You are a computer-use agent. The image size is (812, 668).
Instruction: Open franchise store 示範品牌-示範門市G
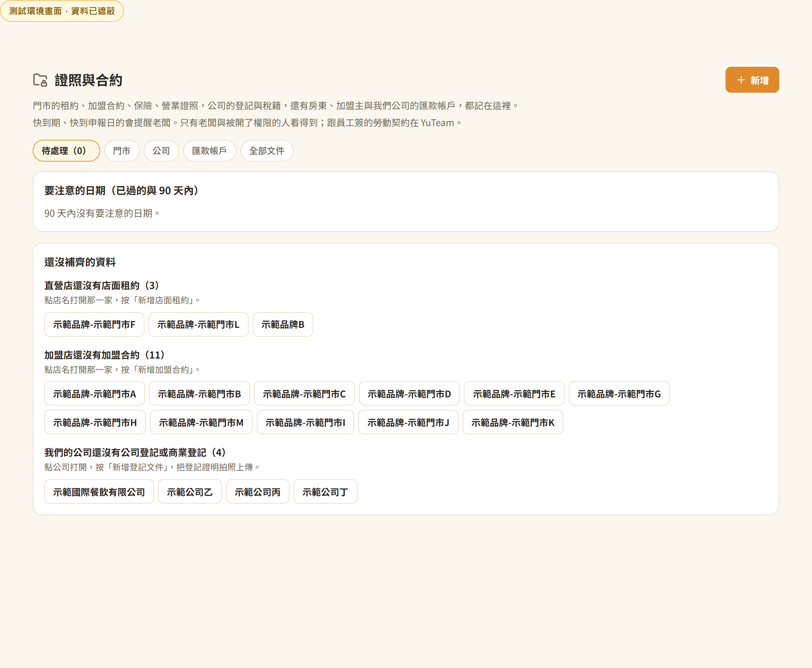click(x=619, y=394)
